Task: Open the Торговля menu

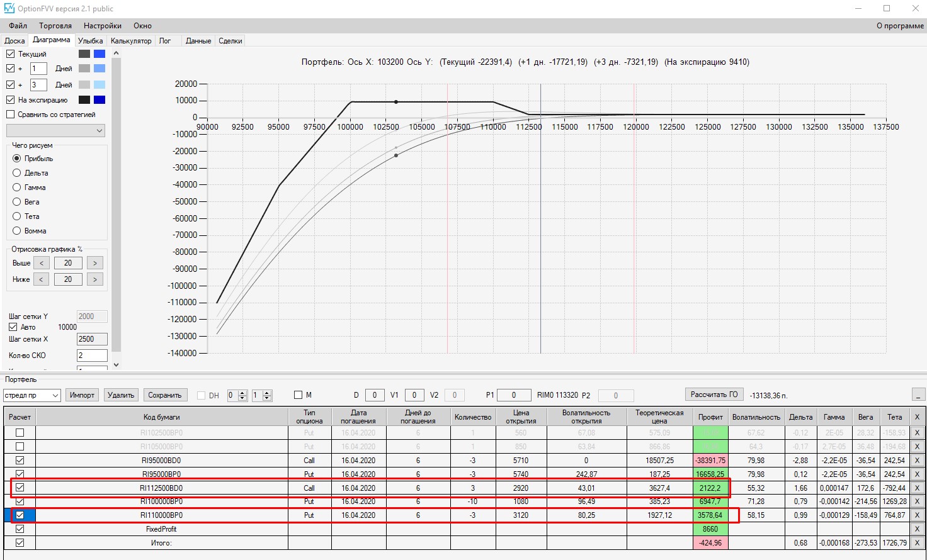Action: pos(55,26)
